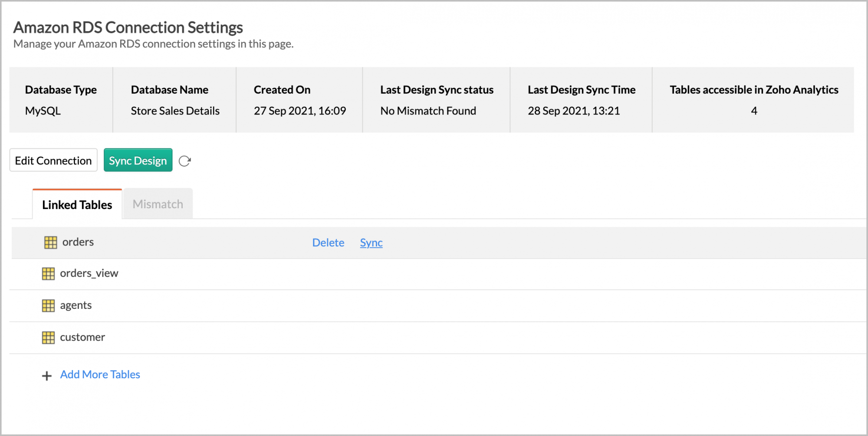The width and height of the screenshot is (868, 436).
Task: Click the Last Design Sync Time label
Action: point(582,90)
